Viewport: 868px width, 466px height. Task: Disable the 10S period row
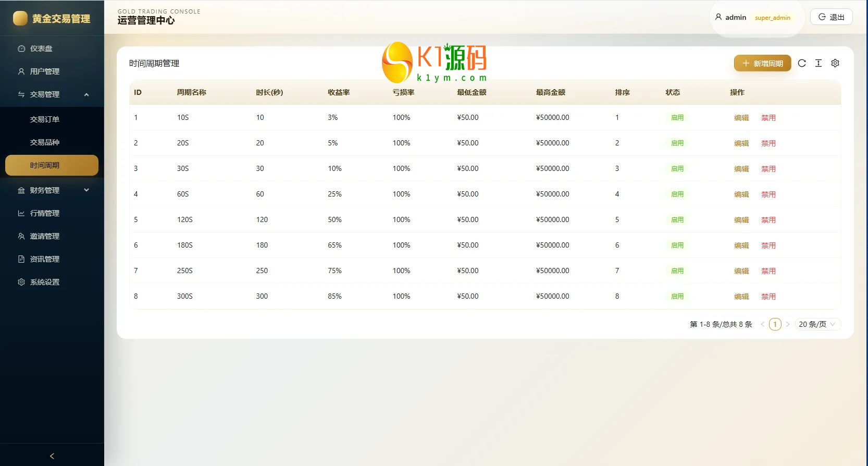[x=768, y=118]
